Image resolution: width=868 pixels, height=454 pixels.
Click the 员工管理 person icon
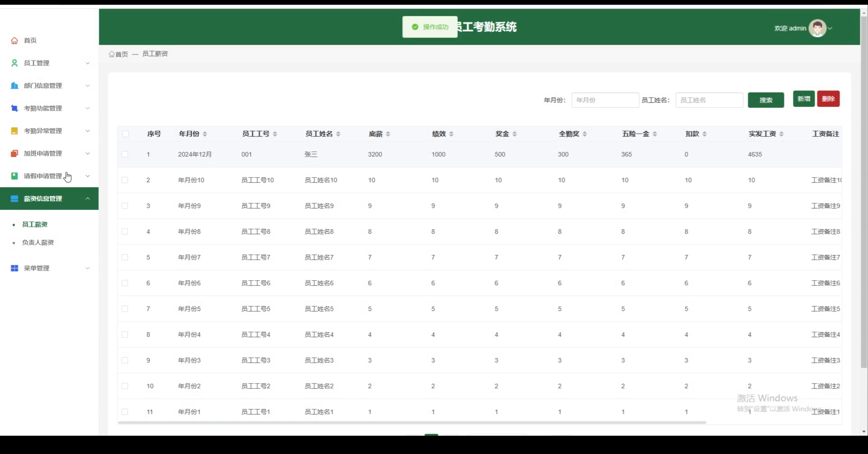coord(14,63)
